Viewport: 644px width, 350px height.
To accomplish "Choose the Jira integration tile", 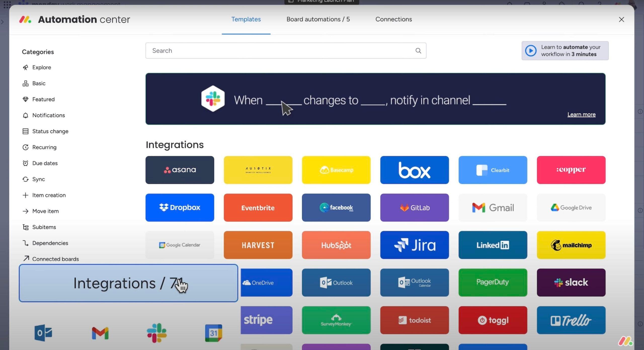I will click(x=414, y=245).
